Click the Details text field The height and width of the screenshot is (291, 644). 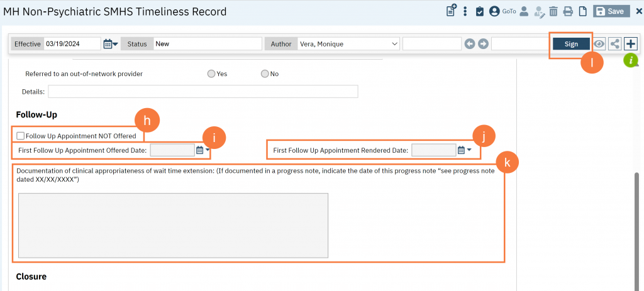(203, 92)
